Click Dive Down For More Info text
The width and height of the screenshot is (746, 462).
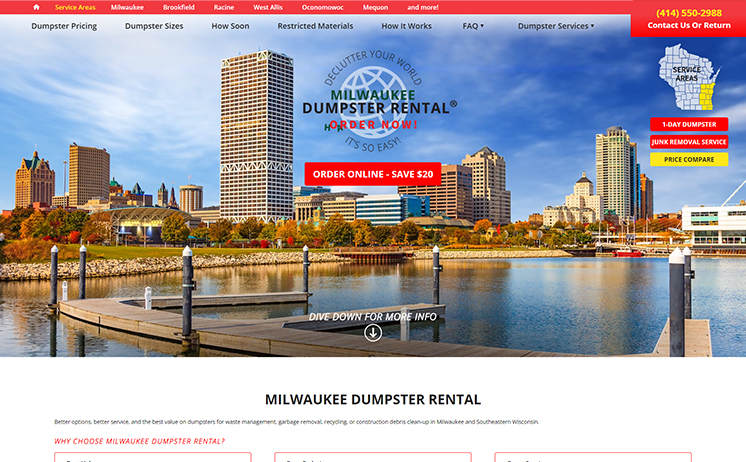point(373,317)
